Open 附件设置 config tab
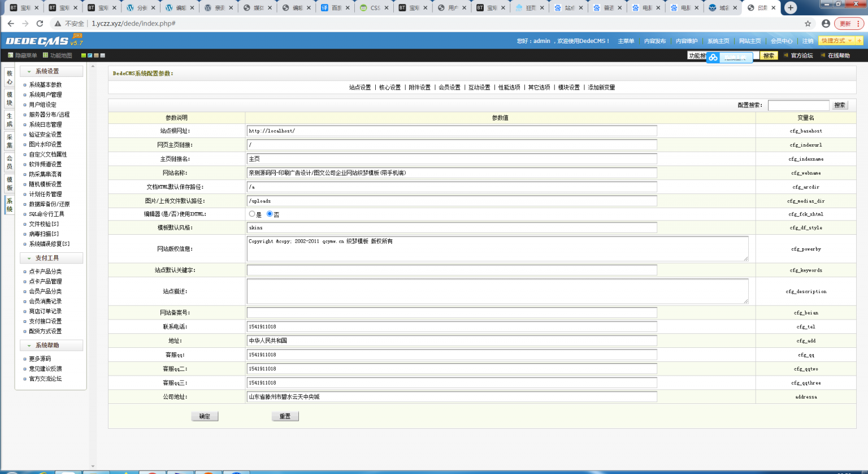The height and width of the screenshot is (474, 868). point(420,87)
